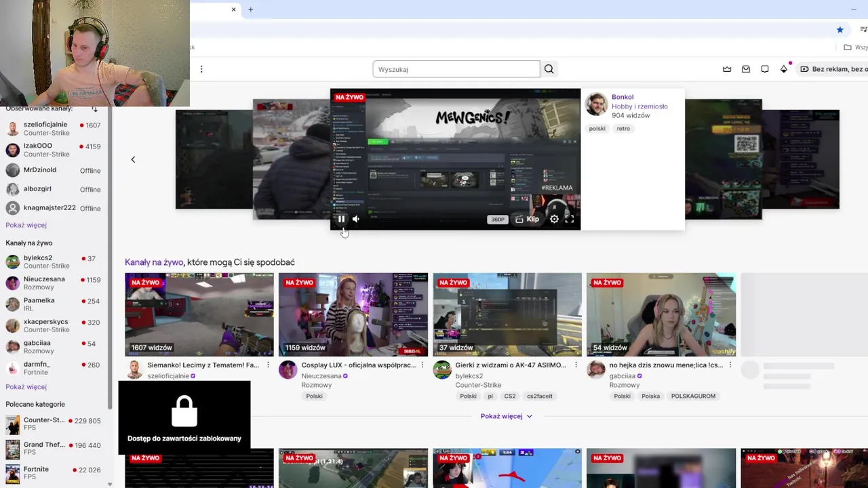868x488 pixels.
Task: Open options menu for Cosplay LUX card
Action: coord(422,365)
